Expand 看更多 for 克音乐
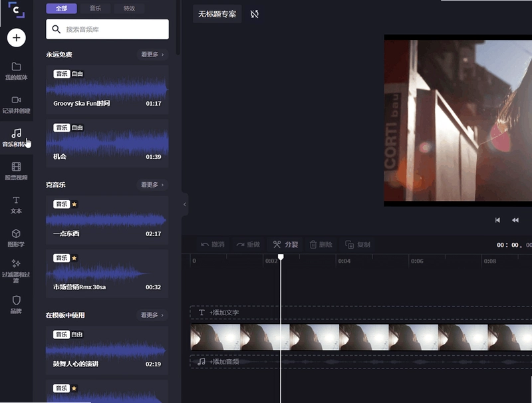 coord(152,184)
